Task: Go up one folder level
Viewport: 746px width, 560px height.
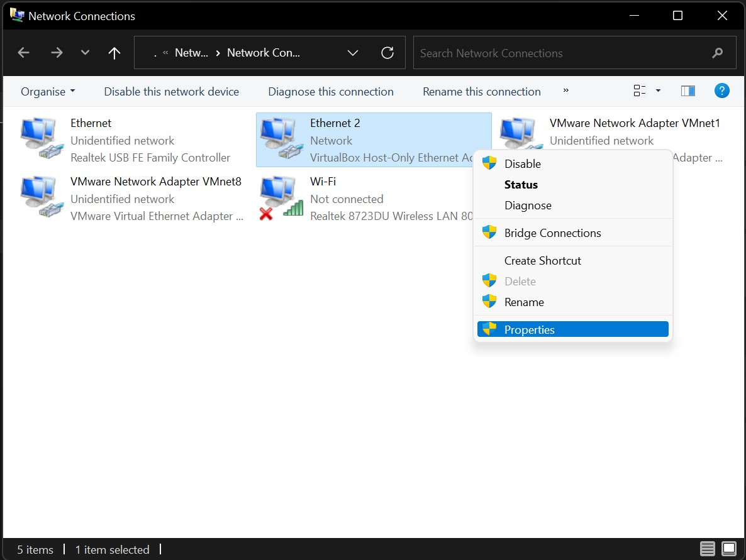Action: (x=114, y=53)
